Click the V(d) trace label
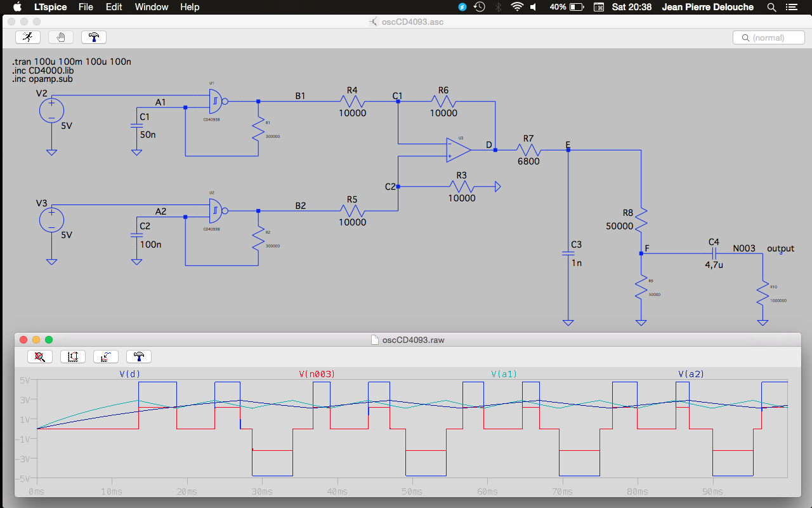 [130, 374]
